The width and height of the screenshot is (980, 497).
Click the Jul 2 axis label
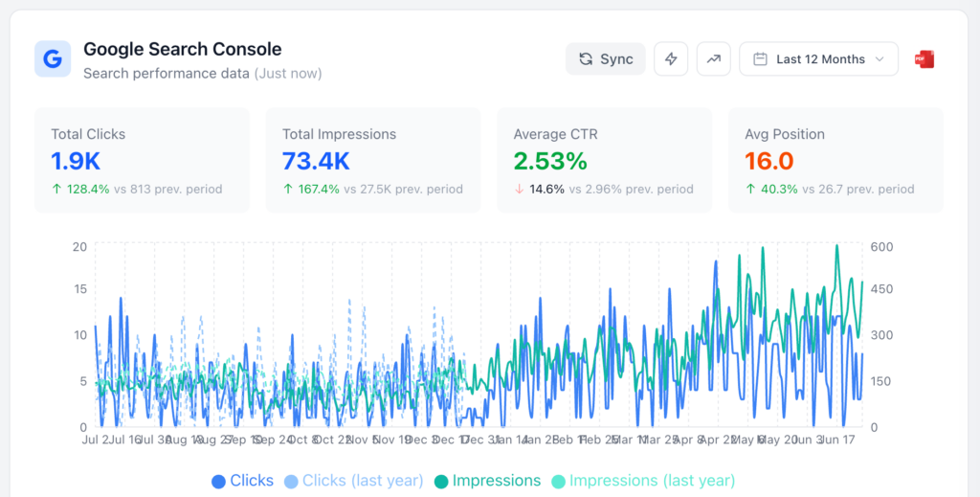coord(95,441)
